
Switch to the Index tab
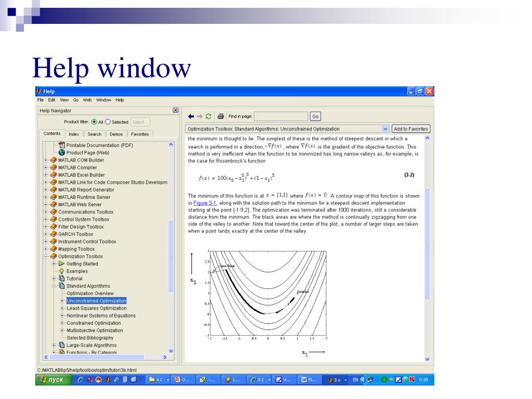coord(74,134)
